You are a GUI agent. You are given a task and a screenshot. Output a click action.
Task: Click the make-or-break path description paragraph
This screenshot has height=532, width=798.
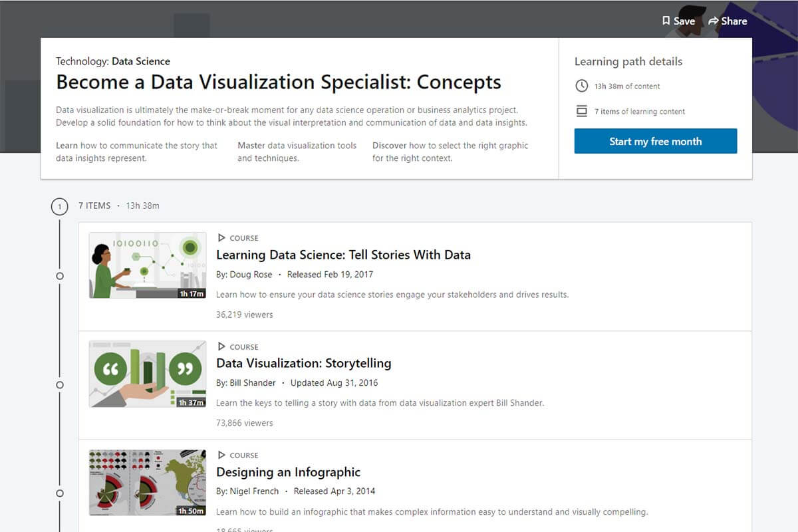[291, 116]
